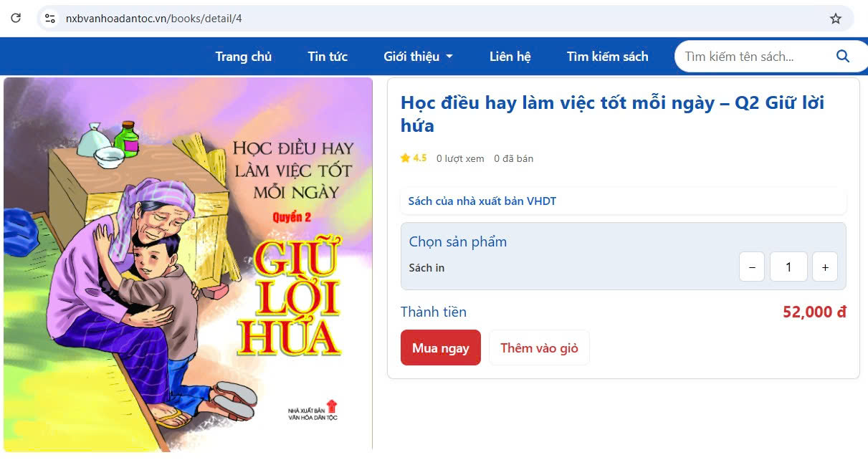Open the Liên hệ menu link
The width and height of the screenshot is (868, 460).
click(510, 57)
